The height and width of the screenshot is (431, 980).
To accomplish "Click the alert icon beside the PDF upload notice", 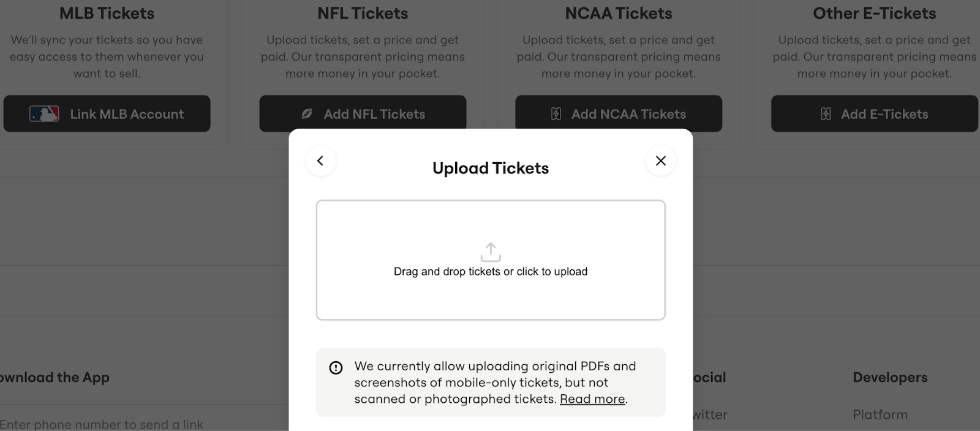I will 336,366.
